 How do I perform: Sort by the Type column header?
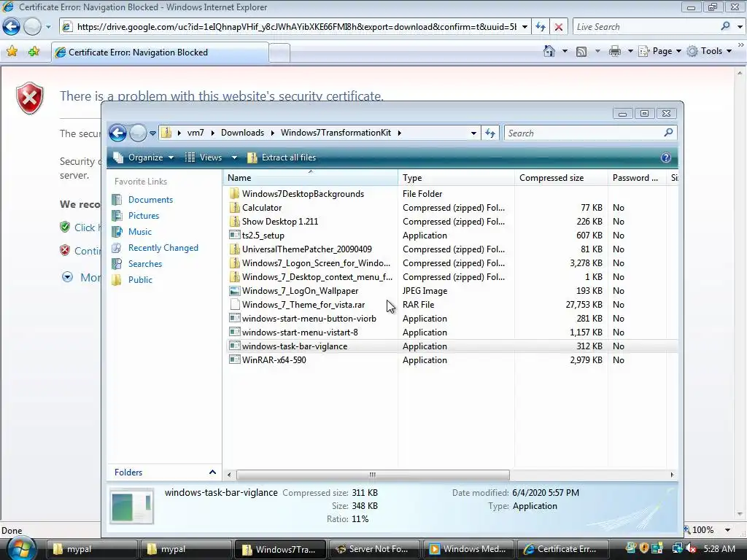pyautogui.click(x=457, y=178)
